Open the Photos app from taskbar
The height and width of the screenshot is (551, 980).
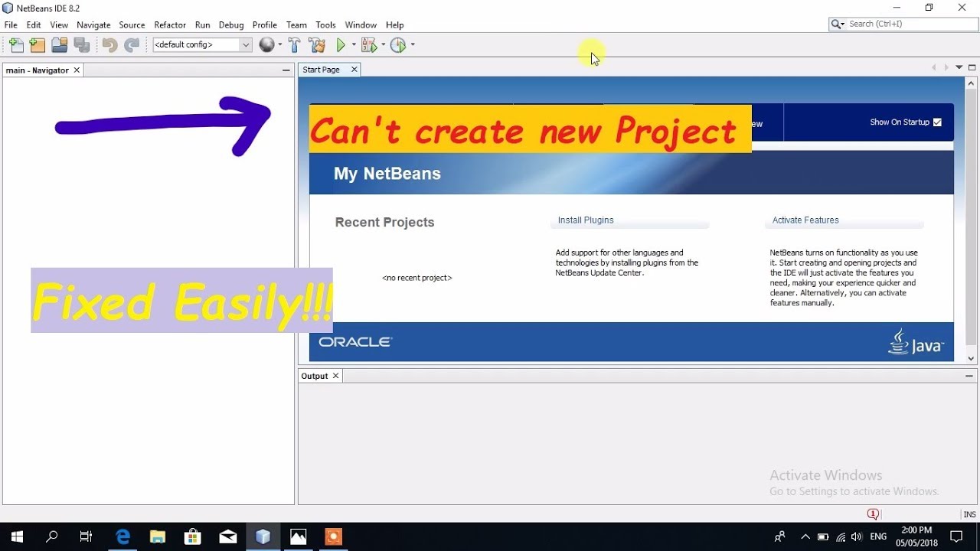click(299, 536)
